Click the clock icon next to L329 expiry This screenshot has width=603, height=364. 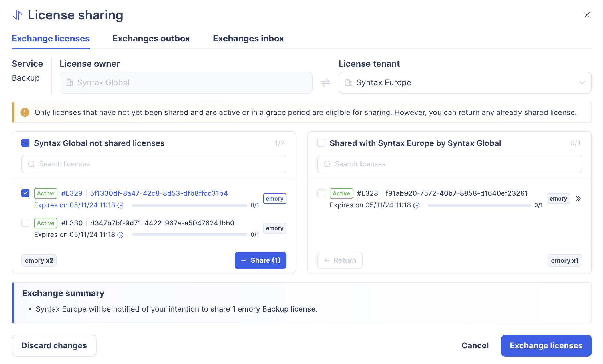tap(121, 205)
